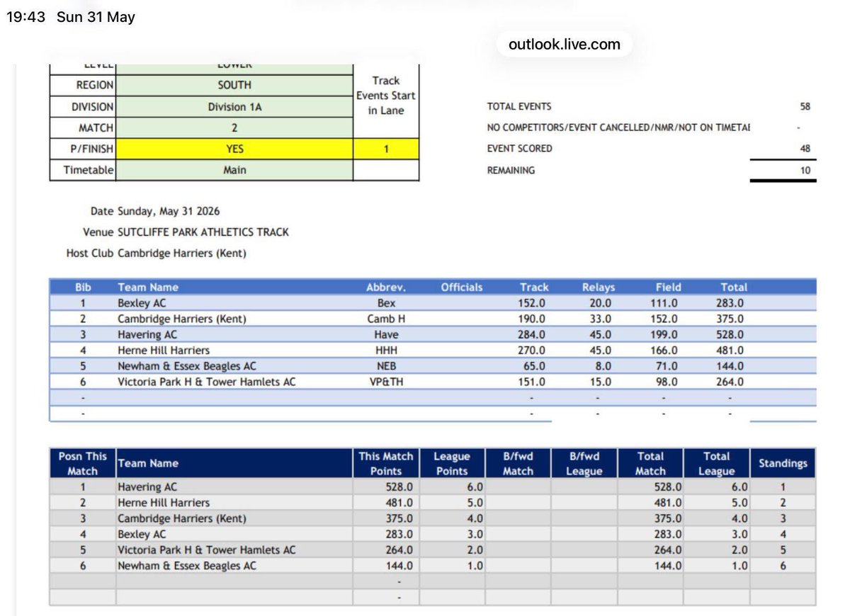Viewport: 850px width, 616px height.
Task: Click the Track Events Start in Lane cell
Action: click(x=386, y=101)
